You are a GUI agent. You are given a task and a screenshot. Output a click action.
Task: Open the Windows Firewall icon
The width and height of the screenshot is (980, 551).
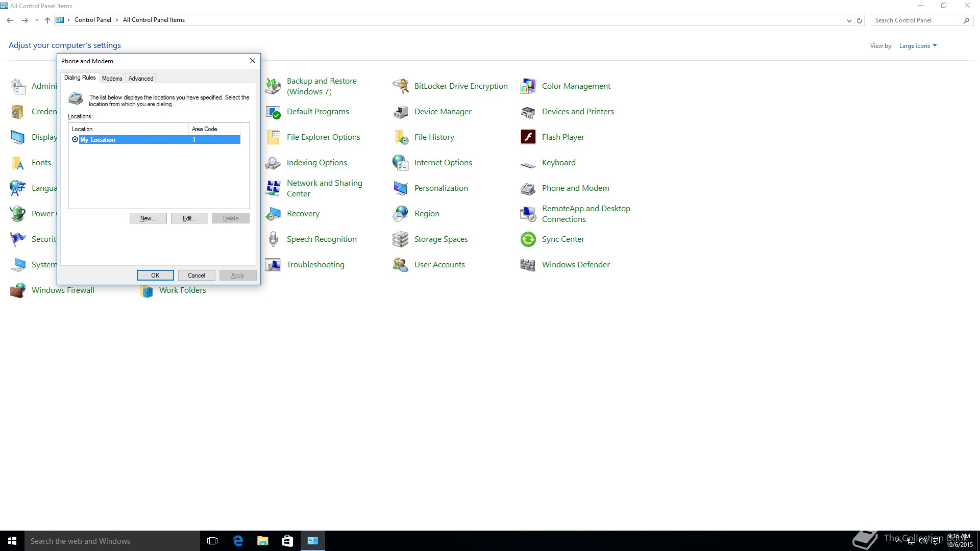[x=18, y=290]
